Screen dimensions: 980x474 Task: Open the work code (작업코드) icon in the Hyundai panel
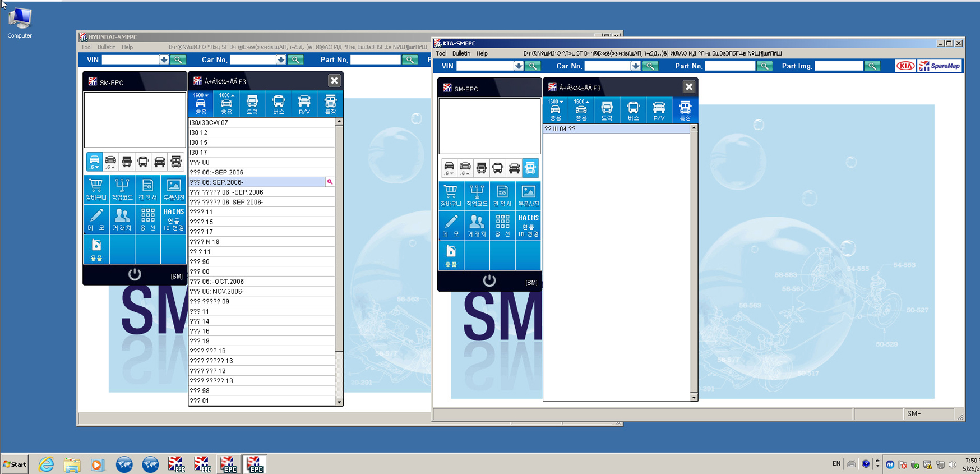click(x=122, y=189)
